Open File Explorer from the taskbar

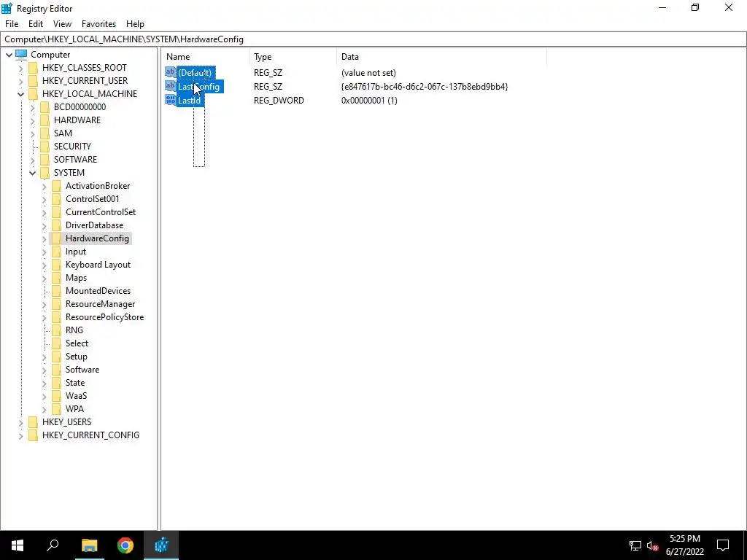[x=89, y=545]
